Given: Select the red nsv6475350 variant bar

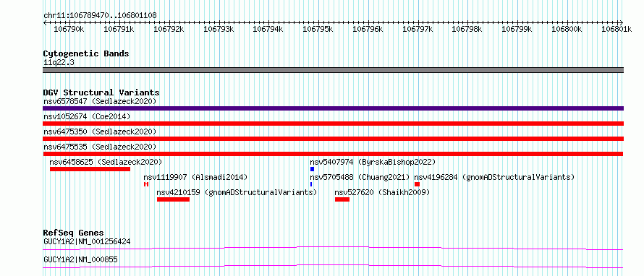Looking at the screenshot, I should click(x=333, y=139).
